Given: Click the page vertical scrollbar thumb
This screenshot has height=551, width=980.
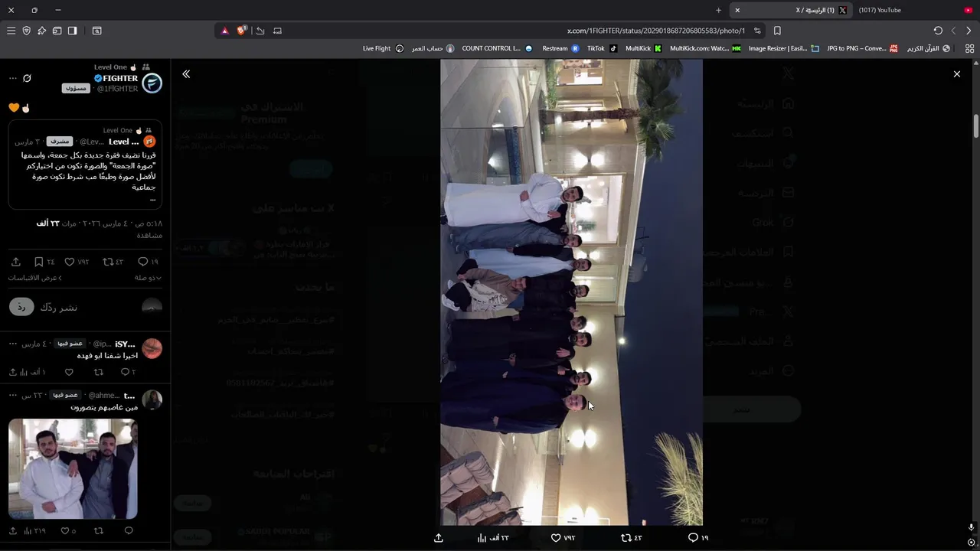Looking at the screenshot, I should [976, 126].
